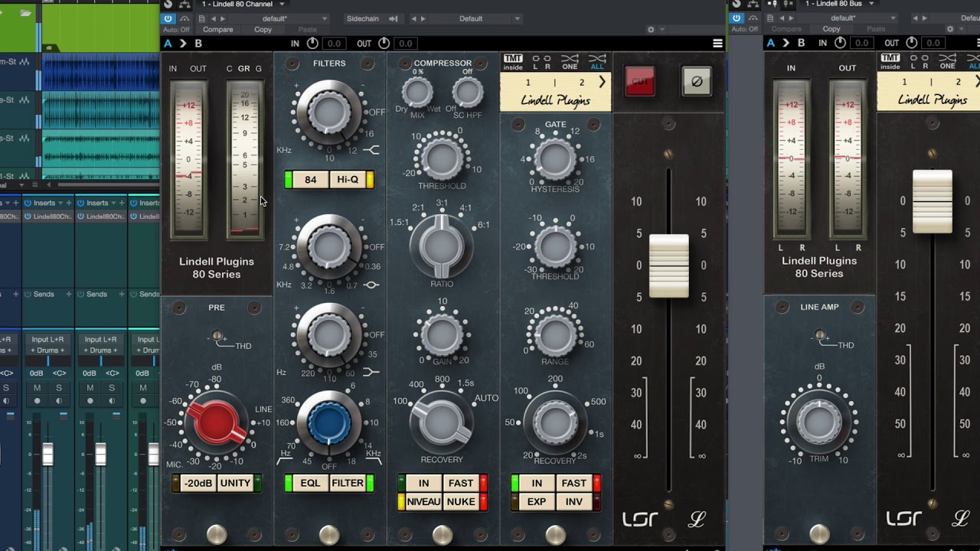Toggle the gate IN button
980x551 pixels.
[537, 483]
